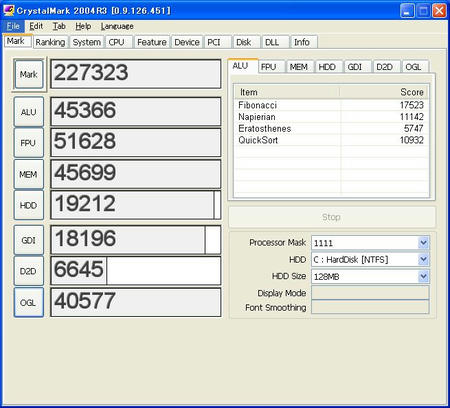Expand the Processor Mask dropdown
This screenshot has height=408, width=450.
click(x=423, y=243)
